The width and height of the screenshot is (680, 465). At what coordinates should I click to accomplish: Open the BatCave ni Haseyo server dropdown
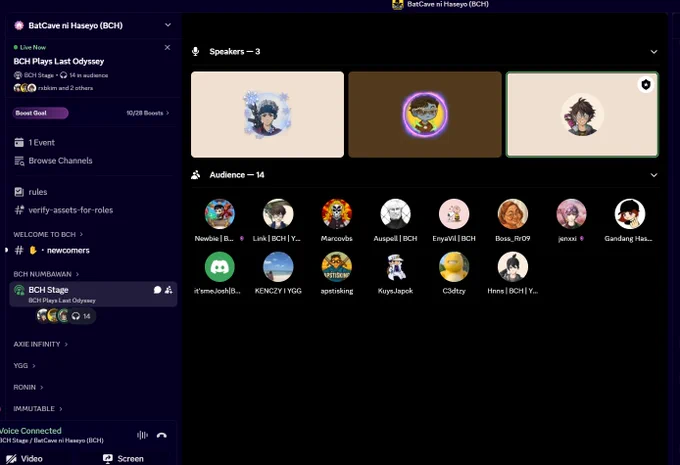[x=168, y=25]
